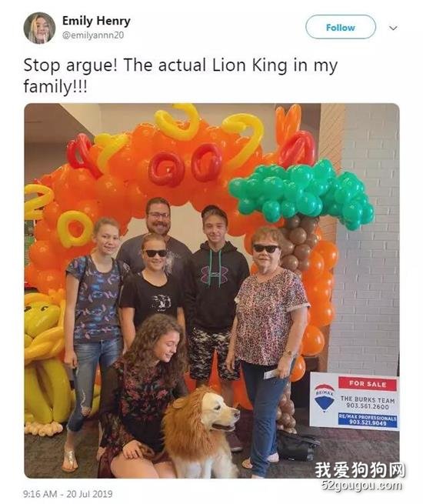The height and width of the screenshot is (504, 423).
Task: Open the @emilyannn20 handle link
Action: tap(93, 35)
